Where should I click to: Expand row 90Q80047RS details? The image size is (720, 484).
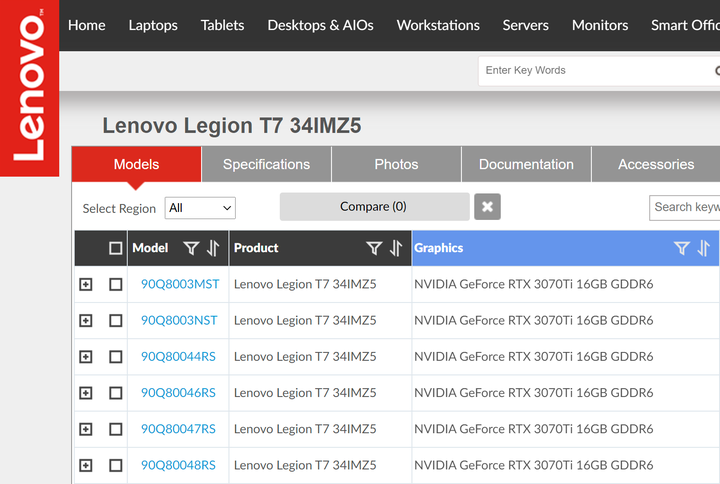[86, 429]
